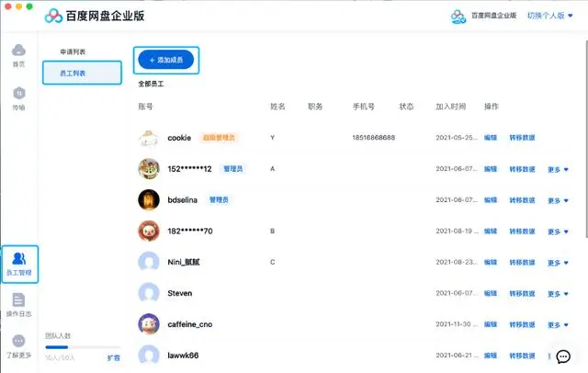Click Steven's default avatar
Screen dimensions: 588x373
[x=149, y=293]
